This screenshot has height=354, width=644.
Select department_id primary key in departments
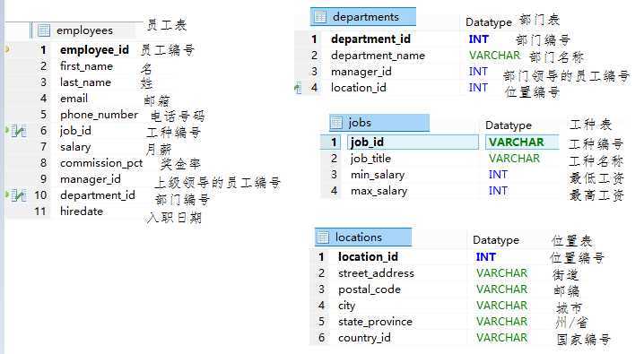pyautogui.click(x=370, y=39)
